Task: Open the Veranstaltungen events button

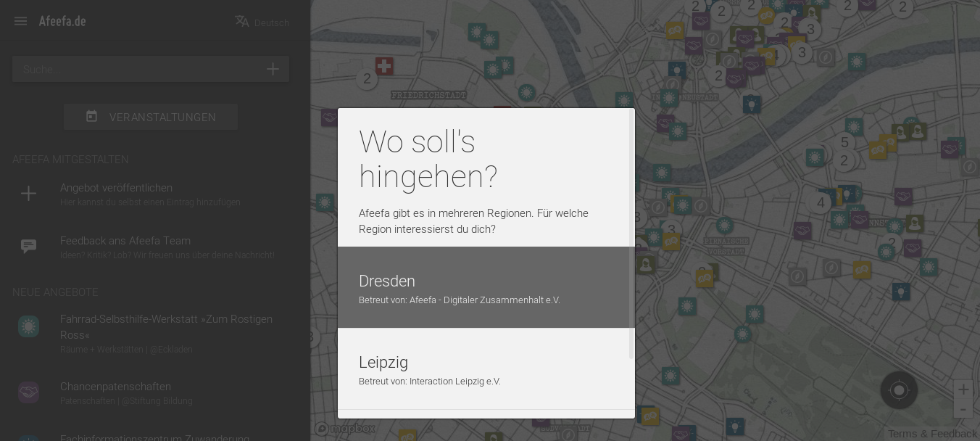Action: pos(151,117)
